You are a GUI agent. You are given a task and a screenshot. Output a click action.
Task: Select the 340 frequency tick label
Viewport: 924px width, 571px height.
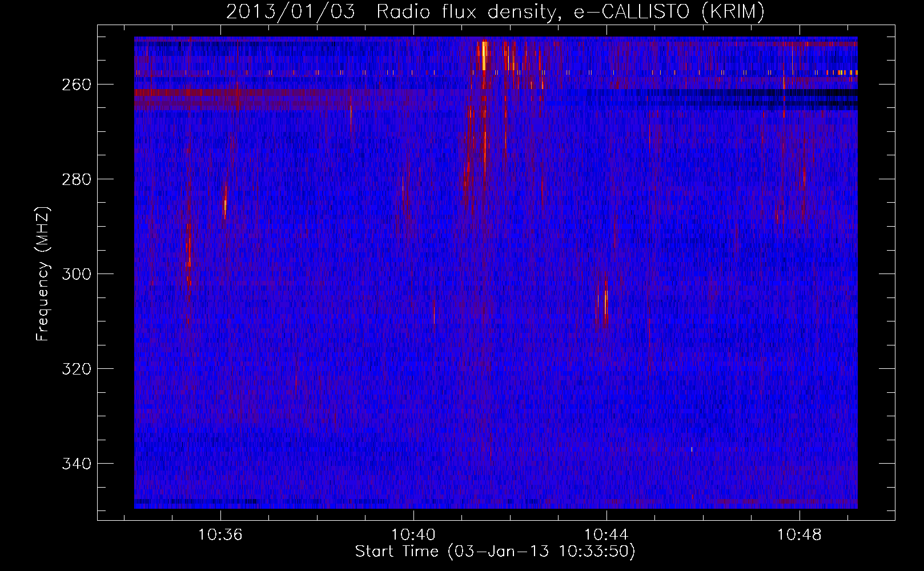coord(76,464)
